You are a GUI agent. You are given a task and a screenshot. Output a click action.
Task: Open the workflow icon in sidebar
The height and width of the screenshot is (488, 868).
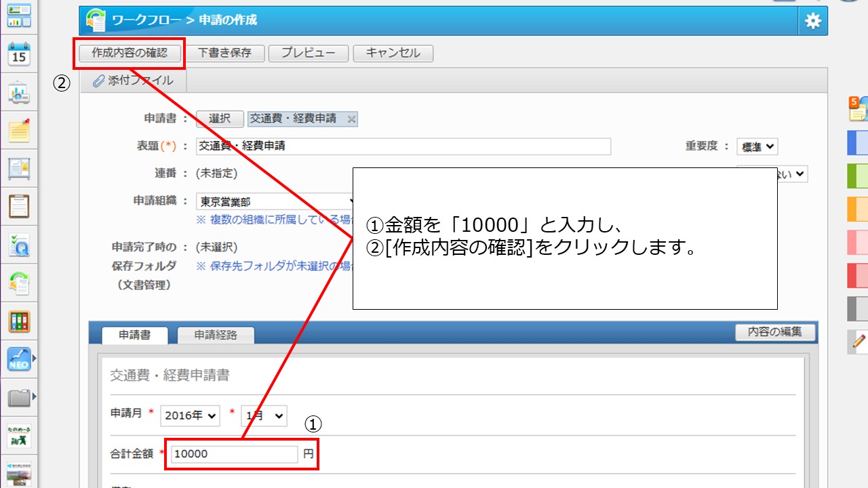(19, 283)
